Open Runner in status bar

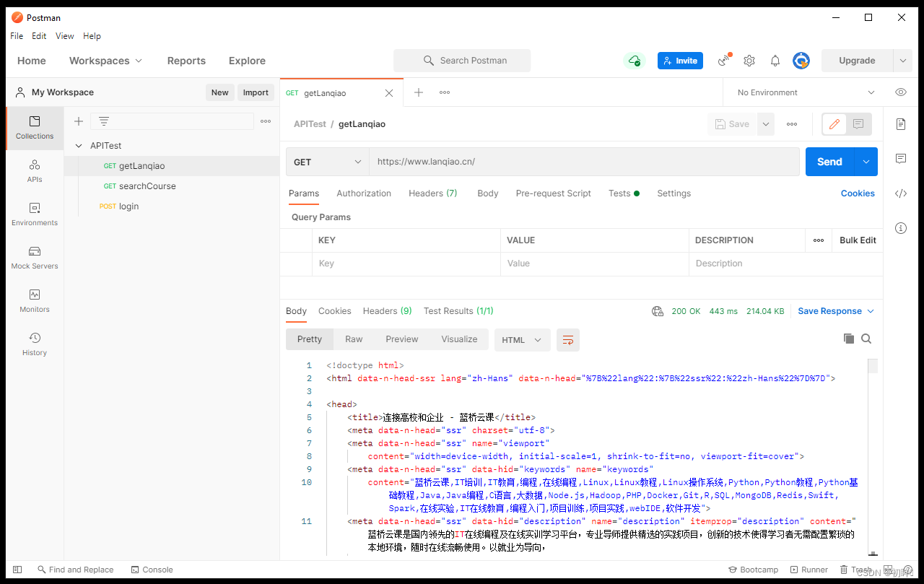(809, 570)
